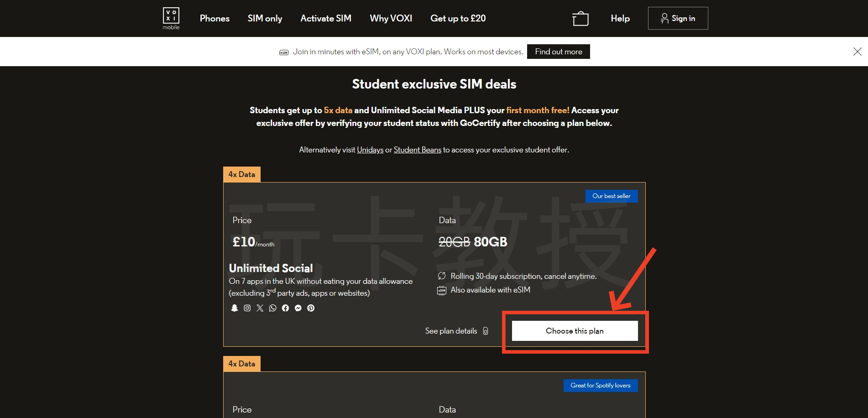Click Find out more about eSIM

tap(558, 52)
